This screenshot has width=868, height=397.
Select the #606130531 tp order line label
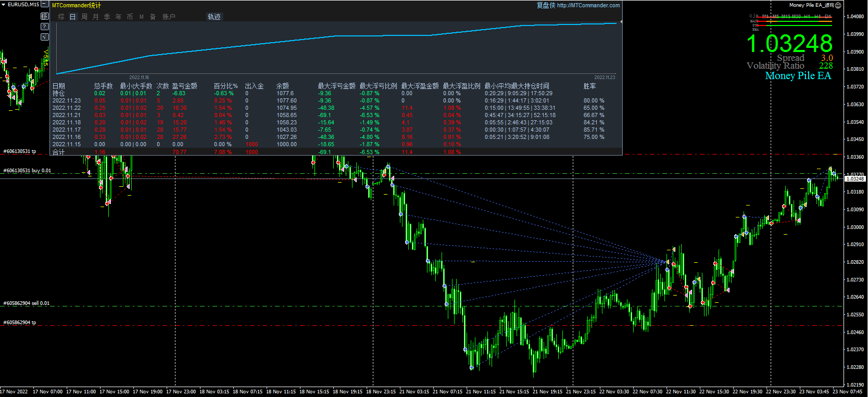click(20, 151)
